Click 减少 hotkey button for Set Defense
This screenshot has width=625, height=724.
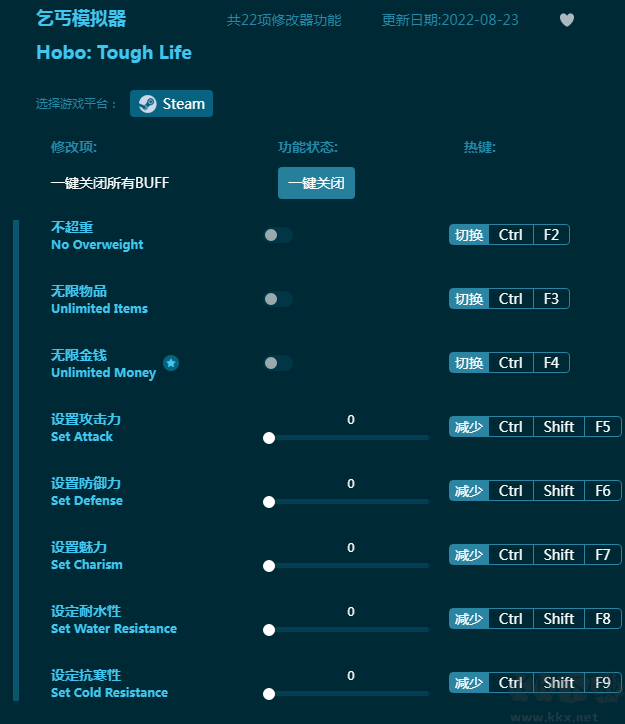click(x=469, y=490)
